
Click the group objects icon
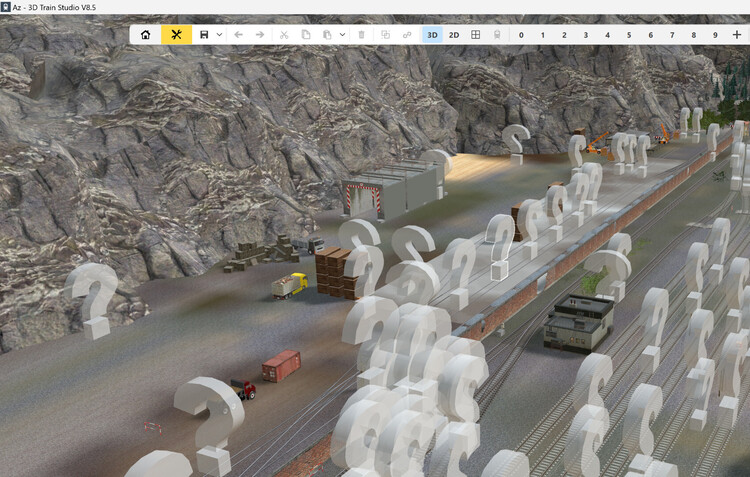[386, 35]
